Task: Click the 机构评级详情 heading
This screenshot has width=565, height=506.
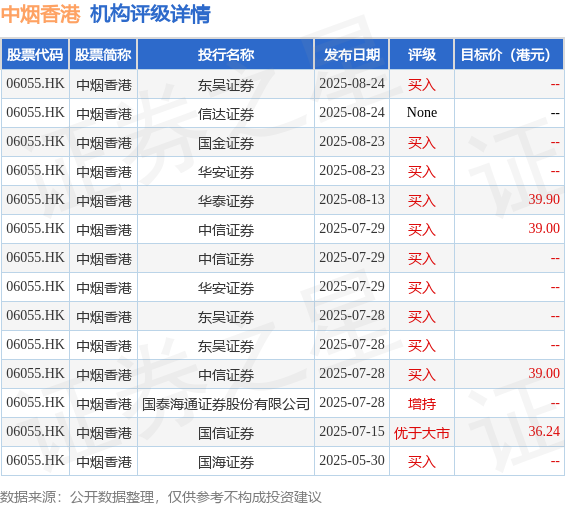Action: [150, 14]
